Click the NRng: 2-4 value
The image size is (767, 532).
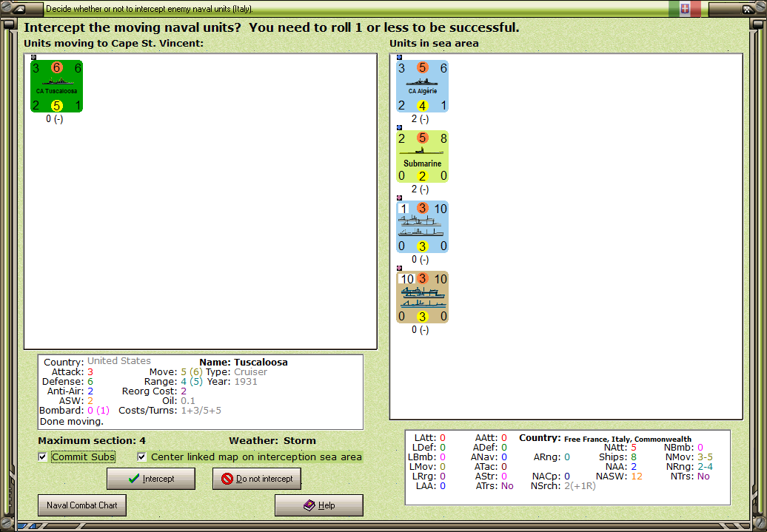(705, 466)
